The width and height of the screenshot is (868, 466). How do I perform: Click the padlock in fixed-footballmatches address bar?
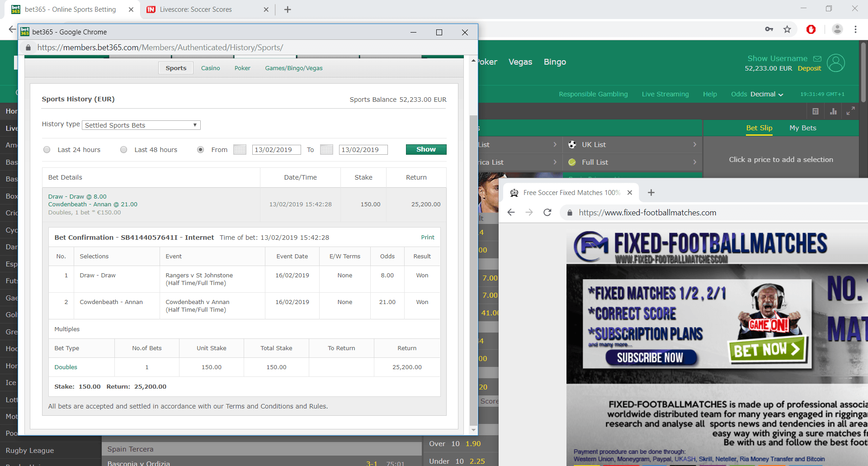(570, 213)
